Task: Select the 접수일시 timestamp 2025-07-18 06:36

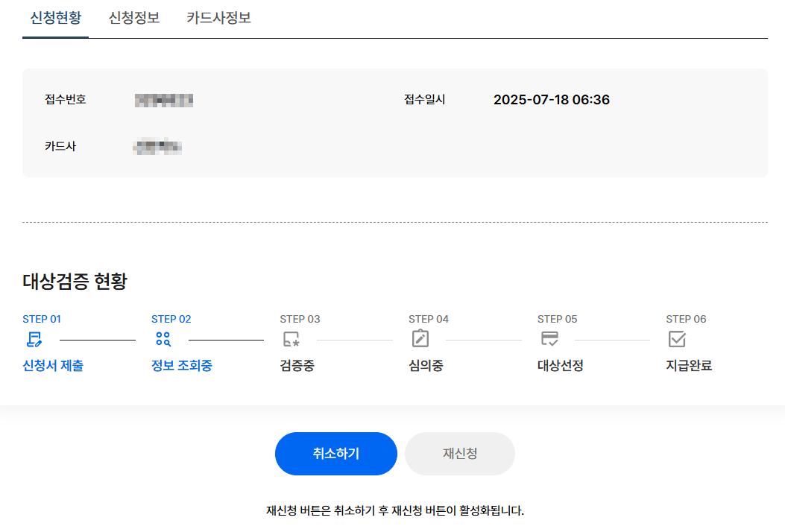Action: point(553,99)
